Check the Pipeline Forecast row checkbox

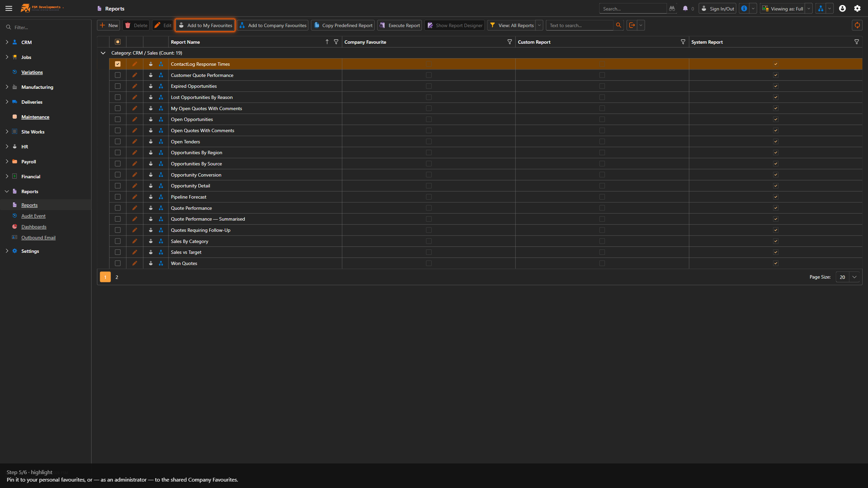(x=118, y=197)
